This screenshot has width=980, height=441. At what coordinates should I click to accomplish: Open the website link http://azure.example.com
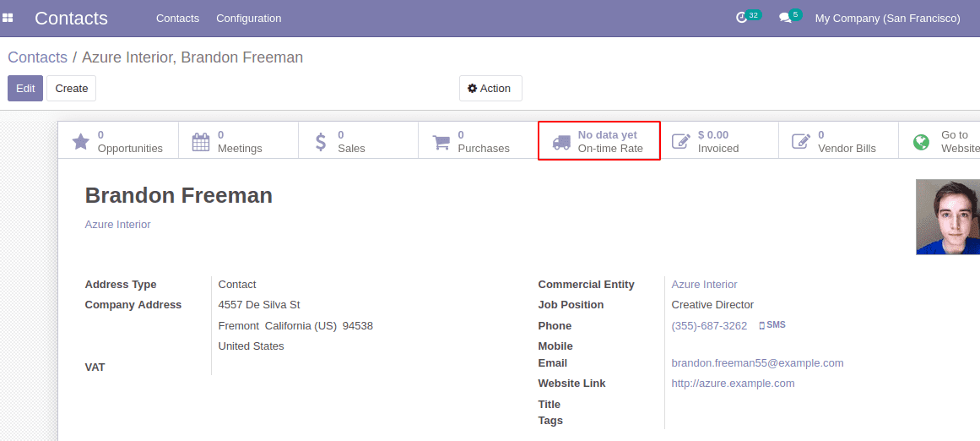point(734,384)
